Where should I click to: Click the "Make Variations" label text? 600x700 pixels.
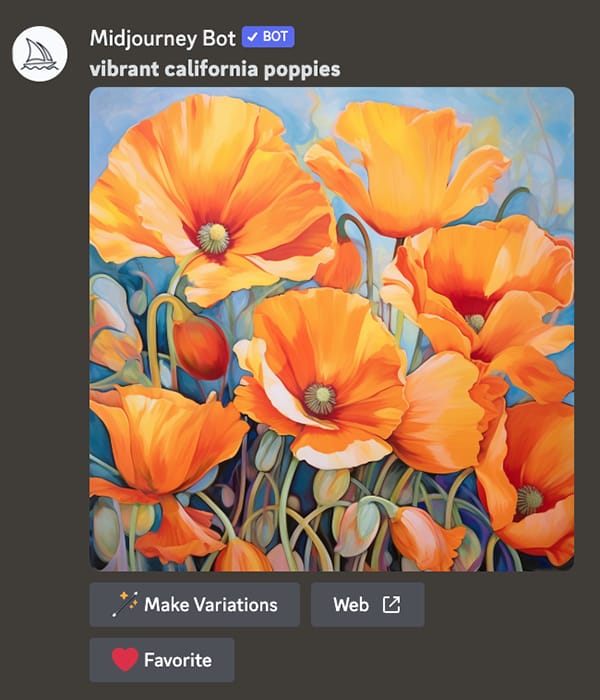(x=211, y=604)
